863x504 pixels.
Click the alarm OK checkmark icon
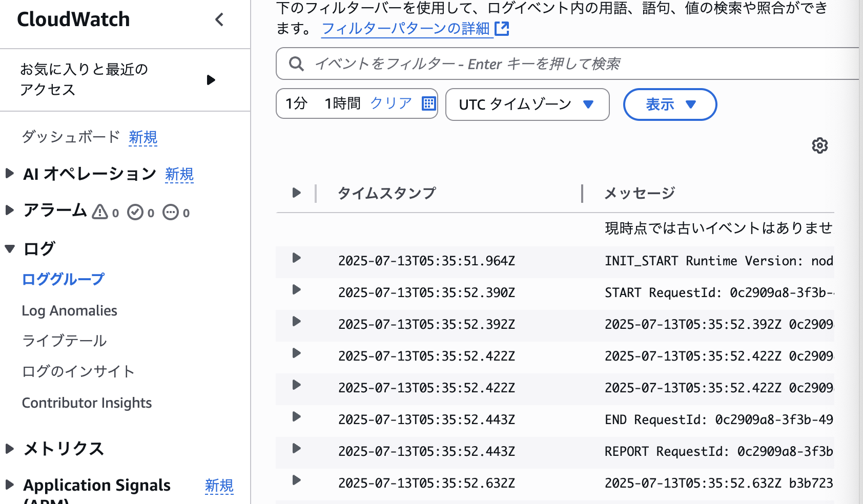click(x=135, y=212)
